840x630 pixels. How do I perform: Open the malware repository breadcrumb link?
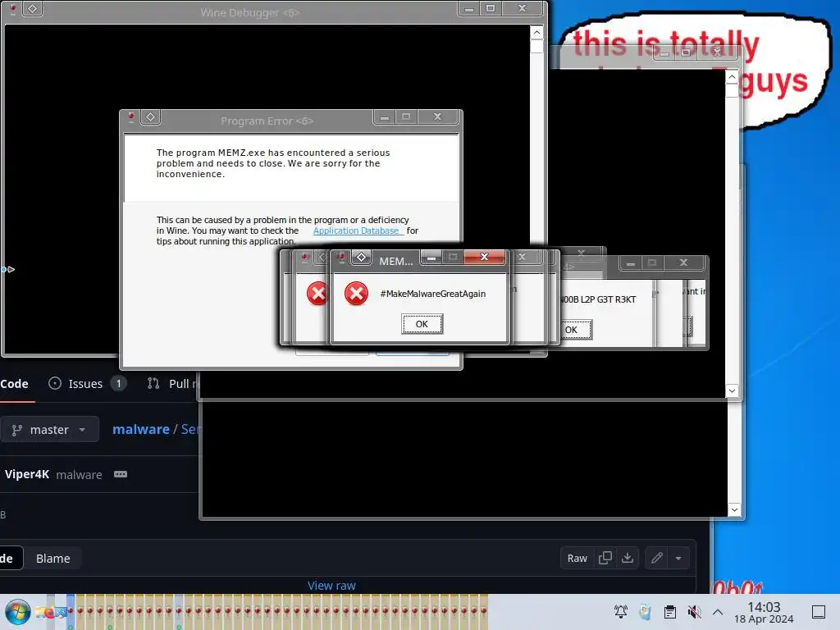pyautogui.click(x=141, y=429)
